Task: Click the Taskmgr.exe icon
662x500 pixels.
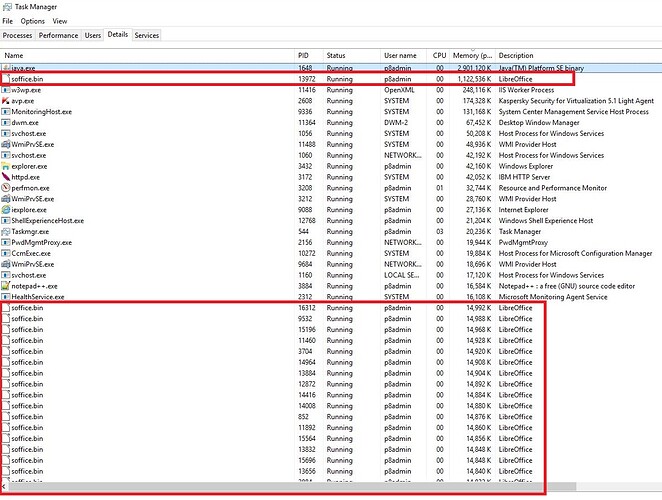Action: [5, 232]
